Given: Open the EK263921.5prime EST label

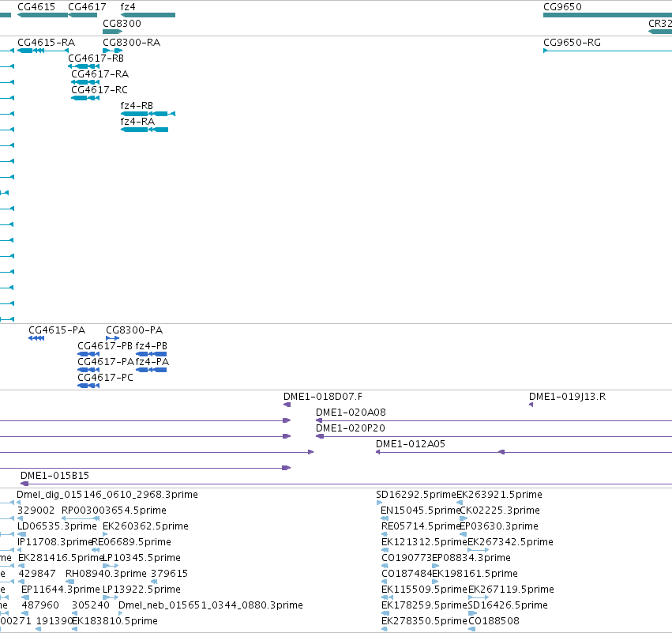Looking at the screenshot, I should click(500, 495).
